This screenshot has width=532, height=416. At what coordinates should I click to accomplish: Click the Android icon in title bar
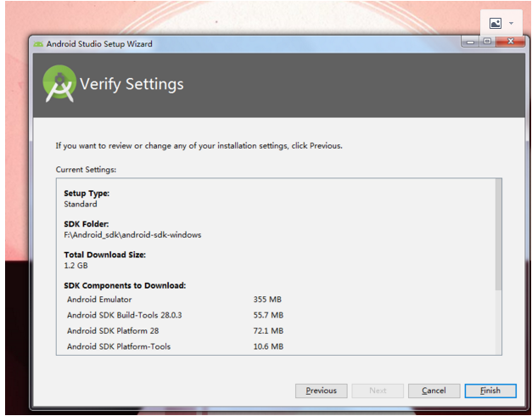pos(38,44)
